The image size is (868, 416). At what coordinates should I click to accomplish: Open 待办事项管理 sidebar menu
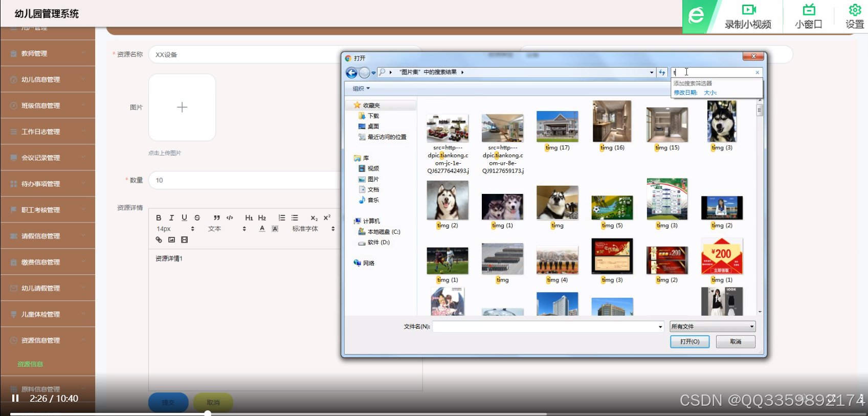pyautogui.click(x=48, y=184)
